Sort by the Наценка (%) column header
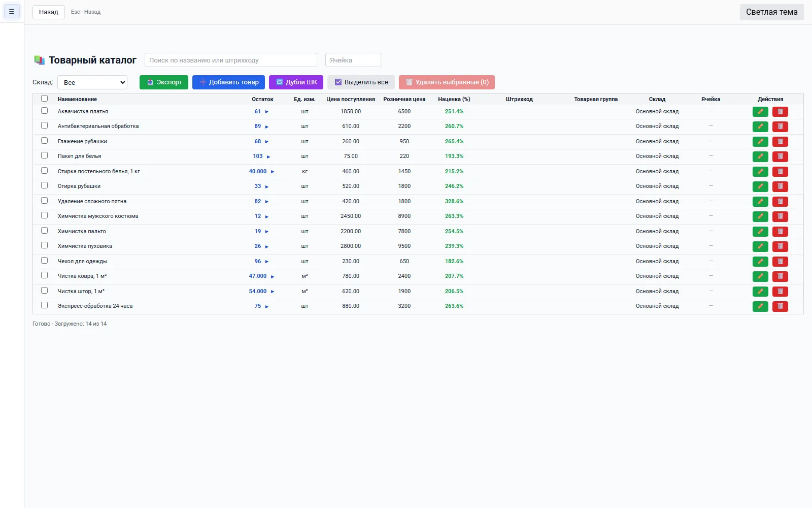This screenshot has height=508, width=812. click(x=454, y=99)
